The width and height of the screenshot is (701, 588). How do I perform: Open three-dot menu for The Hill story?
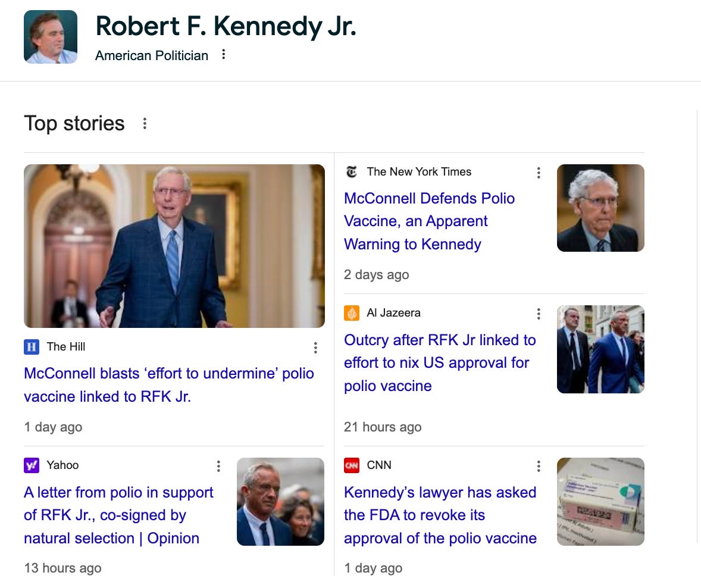pyautogui.click(x=315, y=348)
